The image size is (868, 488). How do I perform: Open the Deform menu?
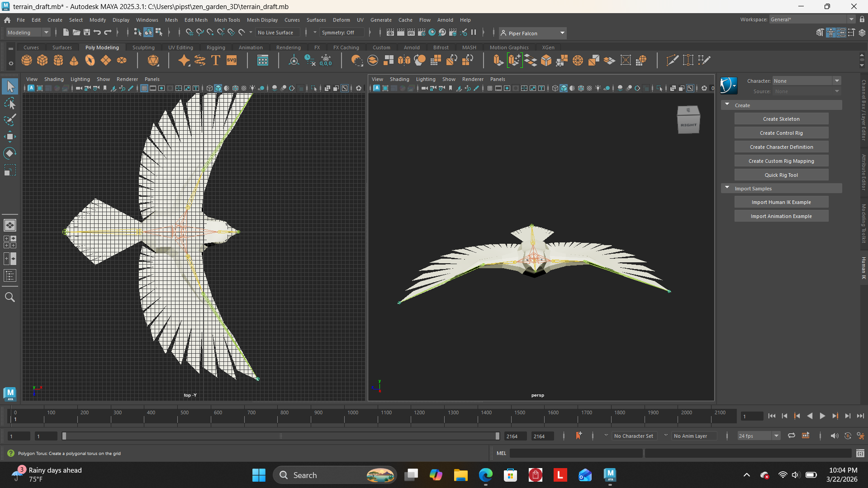point(342,20)
